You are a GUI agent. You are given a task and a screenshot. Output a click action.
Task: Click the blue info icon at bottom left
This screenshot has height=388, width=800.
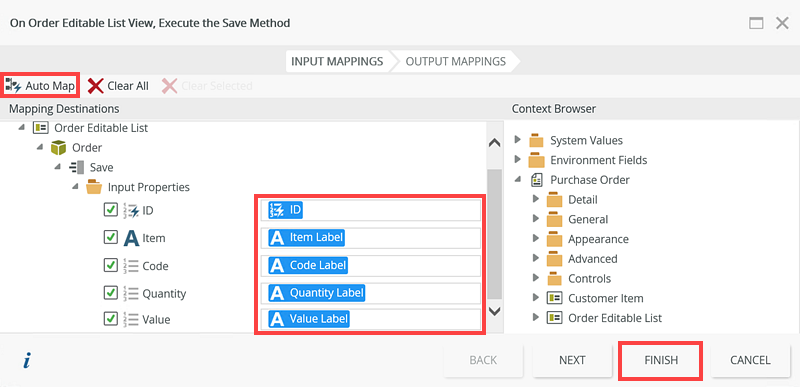27,361
